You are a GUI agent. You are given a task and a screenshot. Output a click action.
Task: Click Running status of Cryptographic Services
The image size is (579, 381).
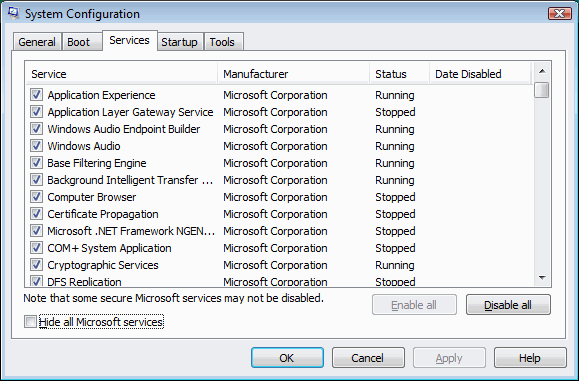pyautogui.click(x=395, y=265)
